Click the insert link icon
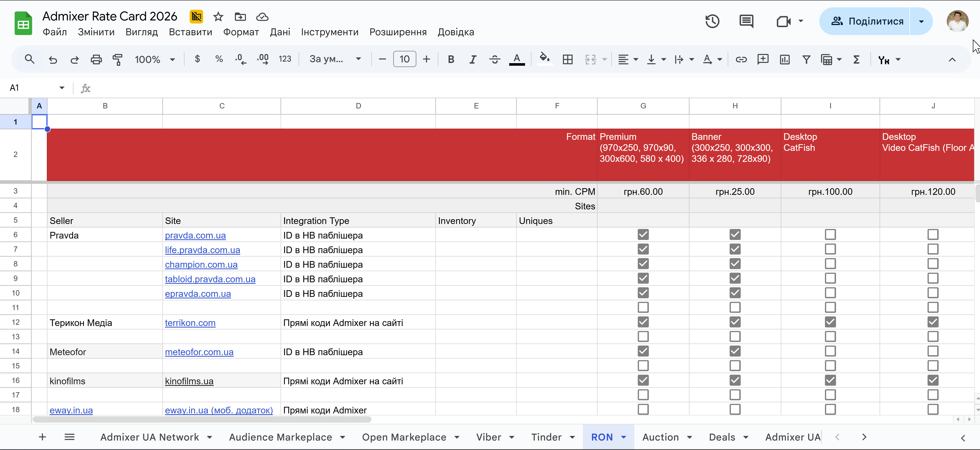This screenshot has width=980, height=450. click(741, 59)
